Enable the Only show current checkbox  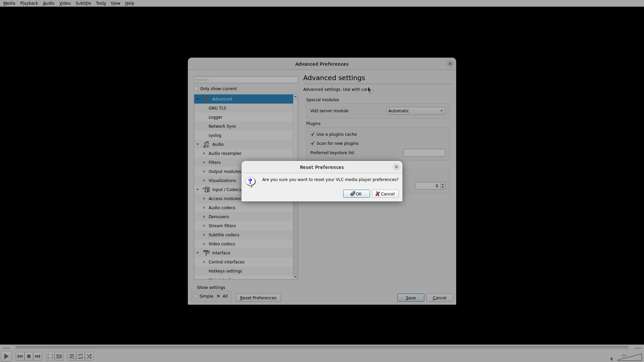(x=196, y=89)
